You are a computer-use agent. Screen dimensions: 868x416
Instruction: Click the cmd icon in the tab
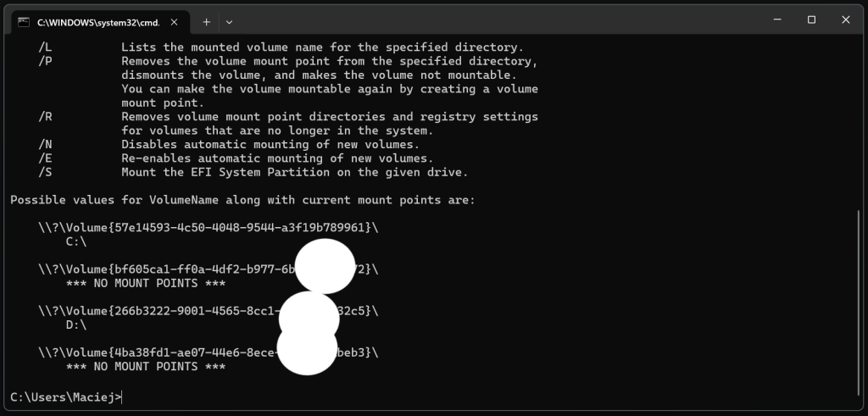tap(23, 22)
